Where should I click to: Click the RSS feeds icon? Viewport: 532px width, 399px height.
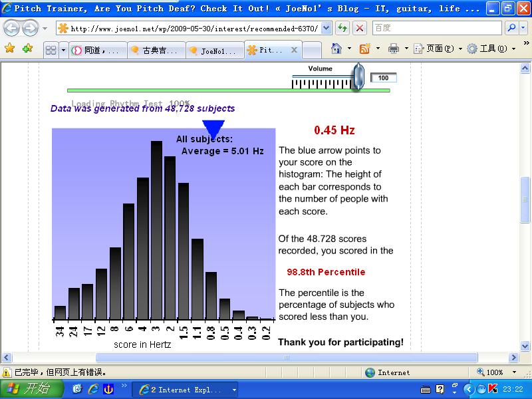click(364, 49)
